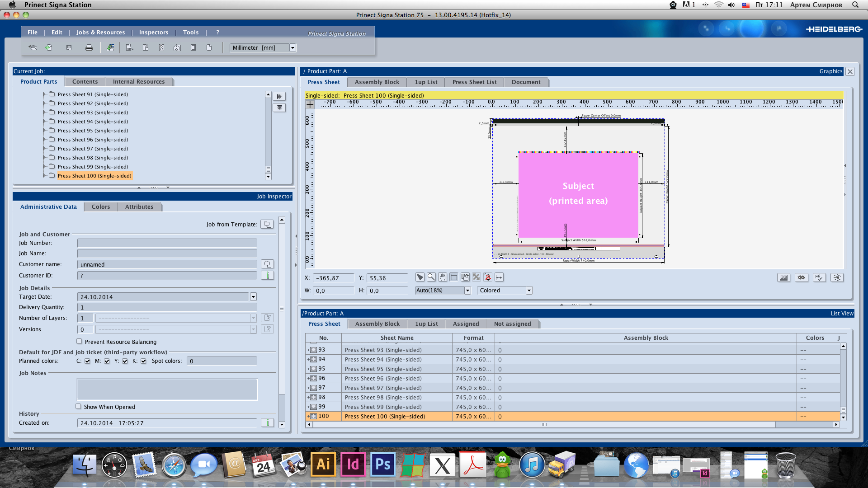Click the green info icon next to Created on
This screenshot has height=488, width=868.
click(267, 422)
